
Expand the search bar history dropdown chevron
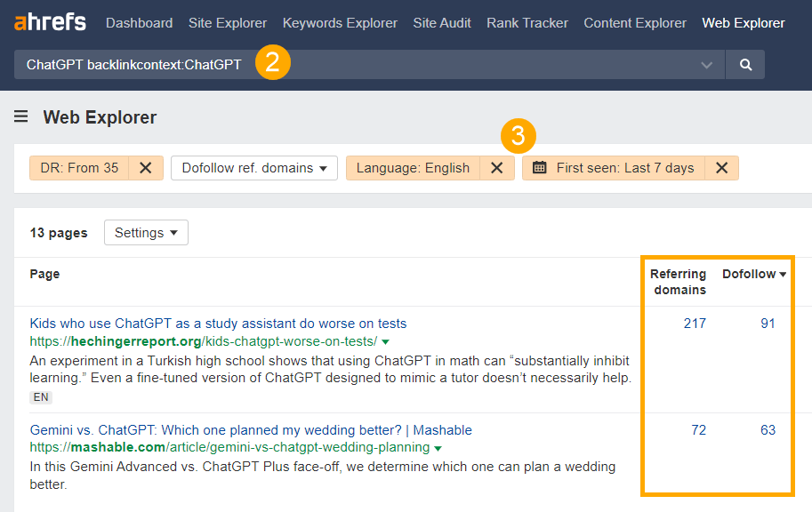[x=706, y=64]
